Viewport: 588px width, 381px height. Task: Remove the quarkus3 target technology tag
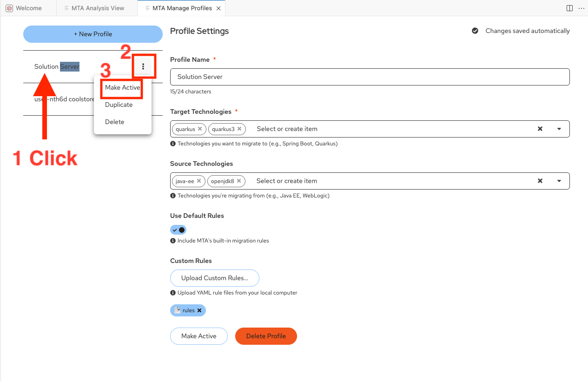(x=239, y=129)
